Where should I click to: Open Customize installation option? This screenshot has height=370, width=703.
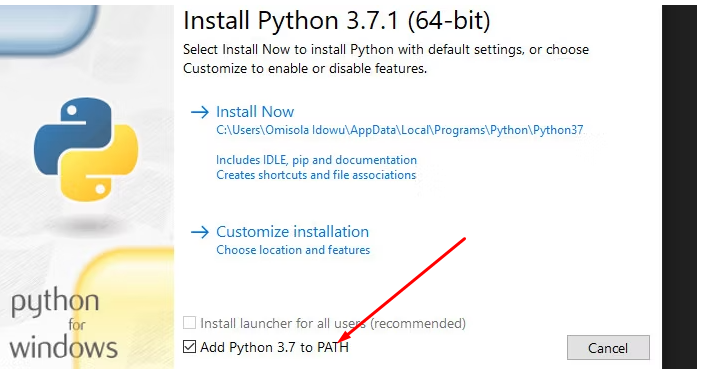click(292, 231)
